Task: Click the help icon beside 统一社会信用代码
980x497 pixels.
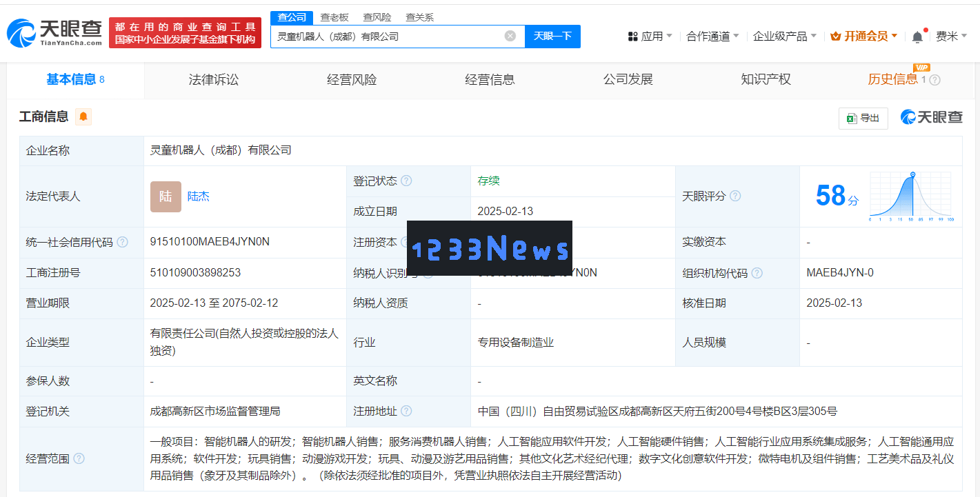Action: [x=122, y=242]
